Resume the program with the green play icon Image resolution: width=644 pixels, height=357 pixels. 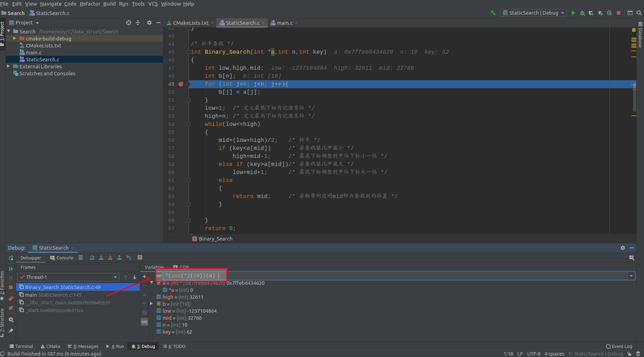11,269
